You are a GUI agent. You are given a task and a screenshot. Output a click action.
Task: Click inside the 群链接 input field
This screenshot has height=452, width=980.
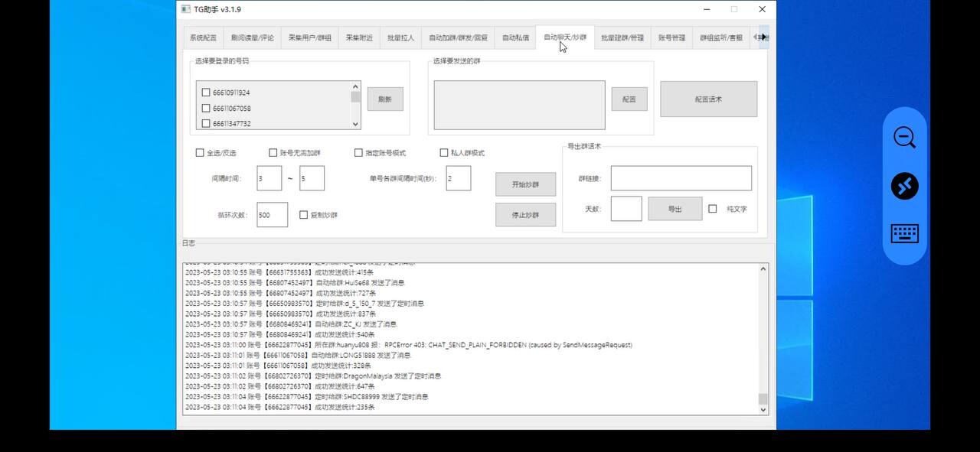coord(681,178)
